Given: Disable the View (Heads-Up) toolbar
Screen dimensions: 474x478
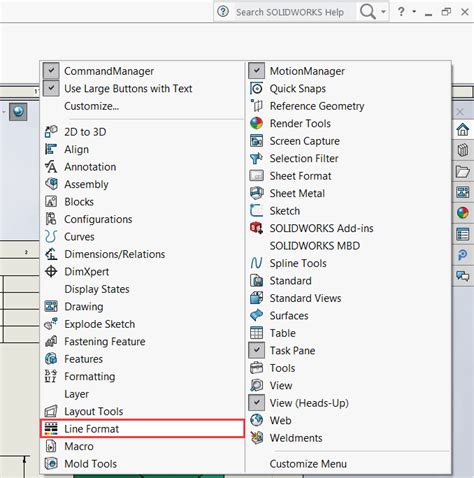Looking at the screenshot, I should 256,402.
